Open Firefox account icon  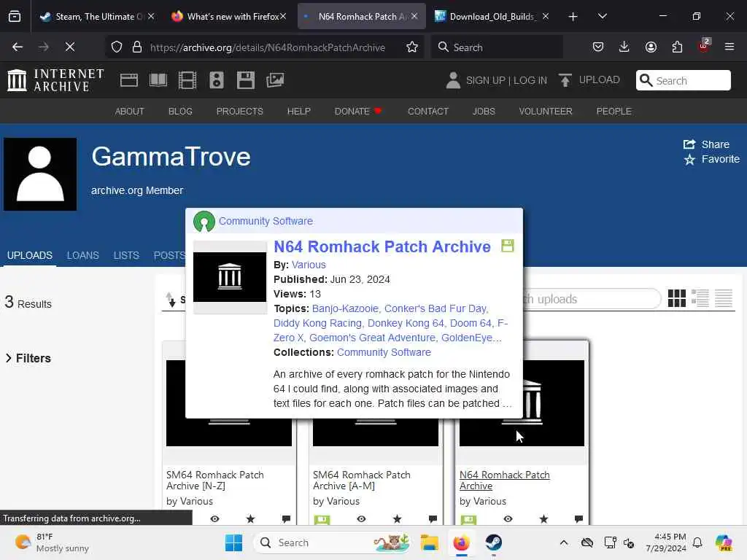651,47
